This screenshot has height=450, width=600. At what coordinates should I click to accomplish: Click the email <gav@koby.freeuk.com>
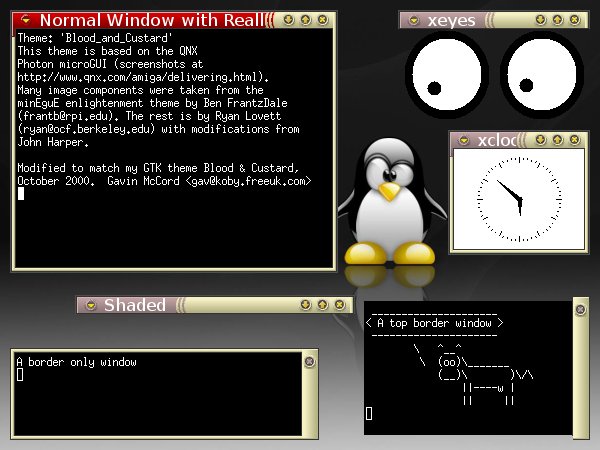click(x=248, y=181)
